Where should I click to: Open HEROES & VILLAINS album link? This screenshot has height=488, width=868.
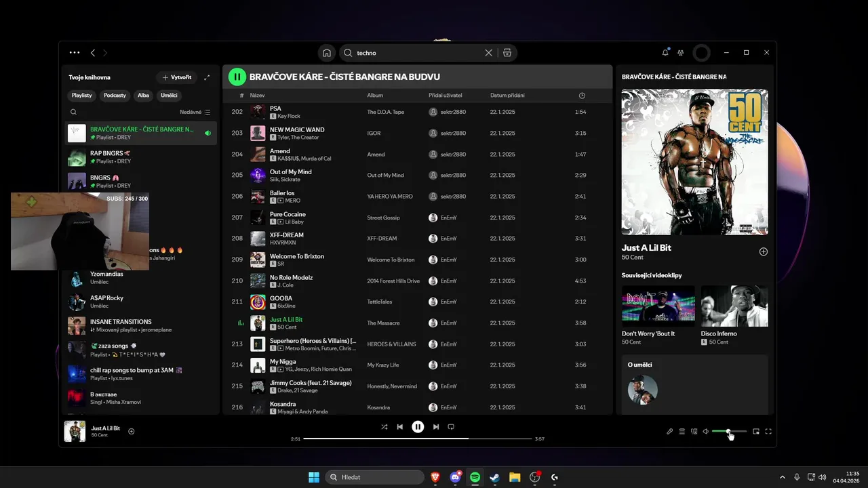(390, 344)
